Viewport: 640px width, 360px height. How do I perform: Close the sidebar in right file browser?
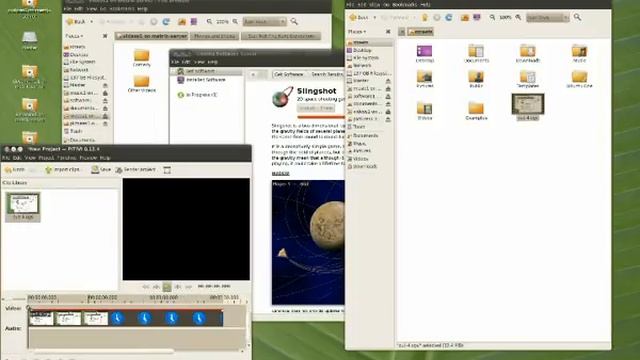(388, 32)
